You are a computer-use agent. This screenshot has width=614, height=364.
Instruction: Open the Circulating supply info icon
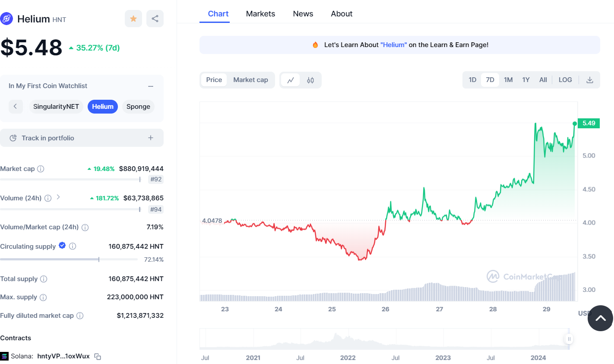pyautogui.click(x=73, y=246)
